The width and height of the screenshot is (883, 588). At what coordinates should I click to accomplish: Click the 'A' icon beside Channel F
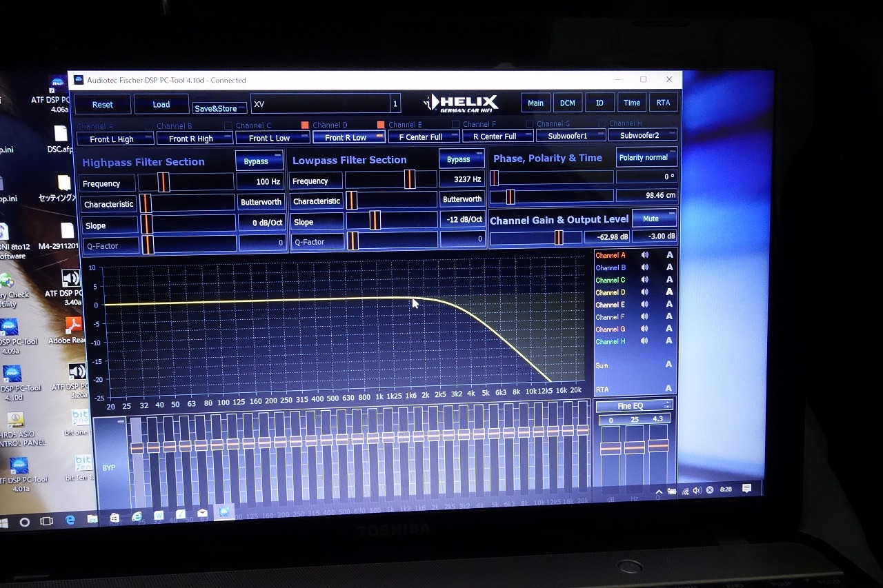coord(668,316)
